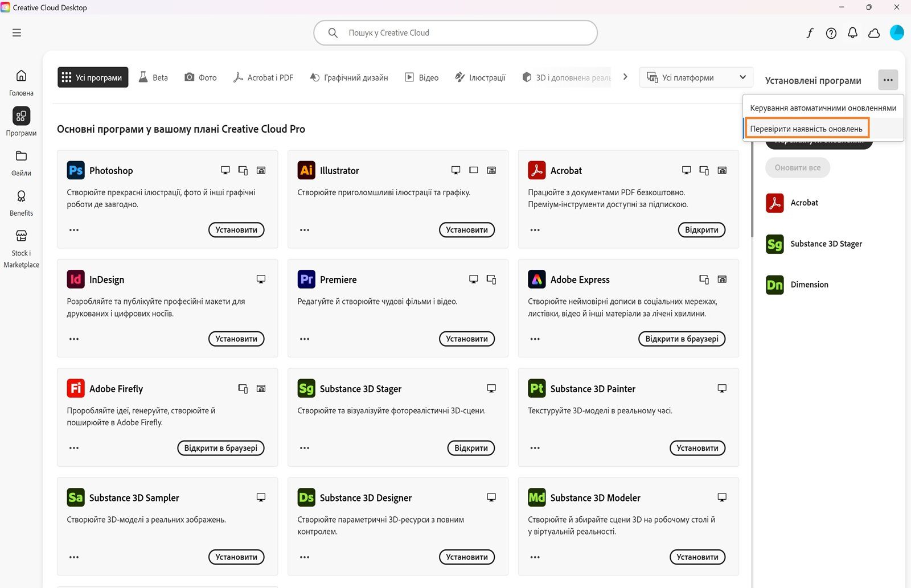The image size is (911, 588).
Task: Open the Benefits sidebar section
Action: click(21, 203)
